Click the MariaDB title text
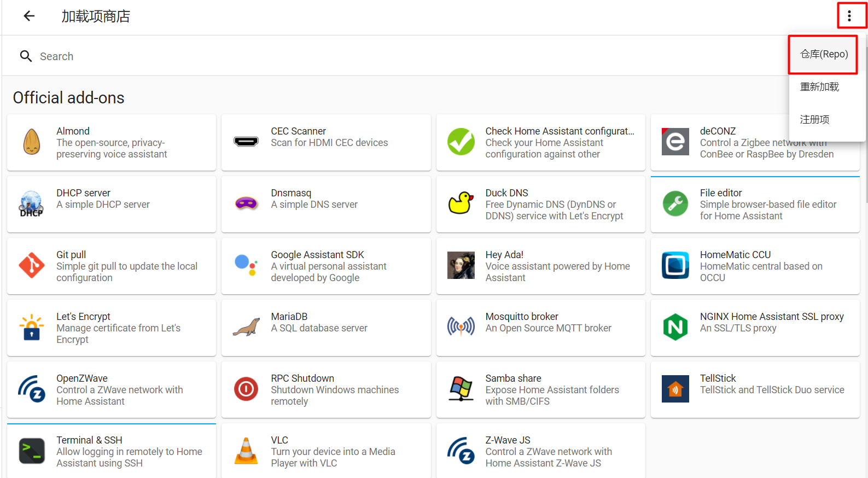 pos(289,317)
